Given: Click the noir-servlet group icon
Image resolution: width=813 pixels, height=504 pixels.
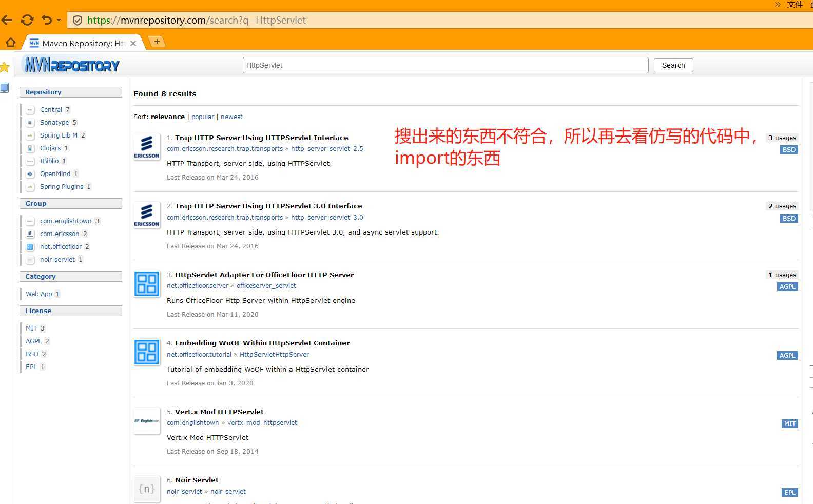Looking at the screenshot, I should (x=30, y=260).
